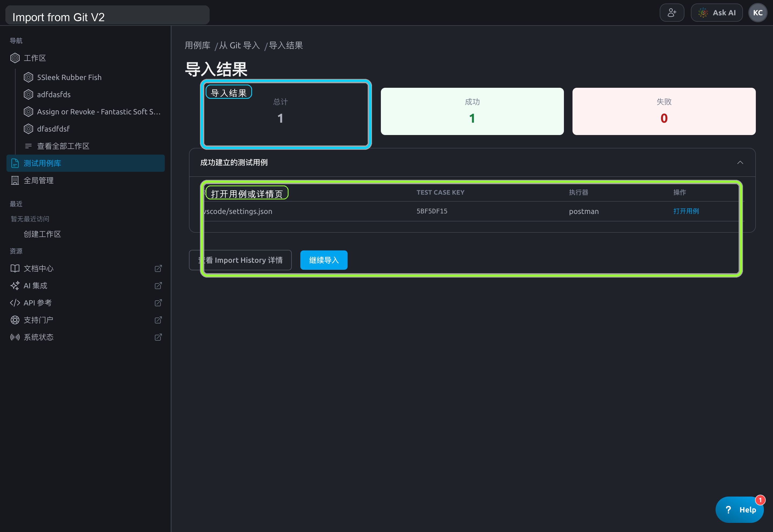Screen dimensions: 773x532
Task: Click external link icon beside API 参考
Action: 158,303
